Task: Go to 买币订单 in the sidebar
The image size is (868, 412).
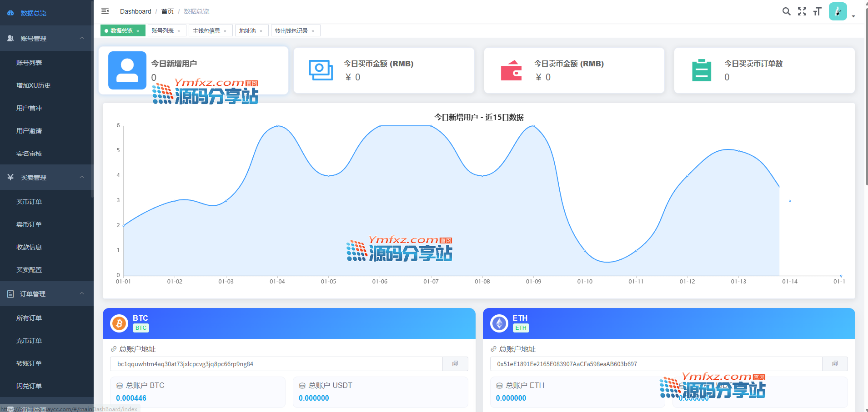Action: pyautogui.click(x=29, y=202)
